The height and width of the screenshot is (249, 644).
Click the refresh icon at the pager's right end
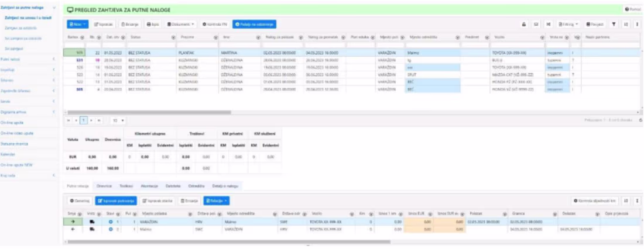[640, 120]
